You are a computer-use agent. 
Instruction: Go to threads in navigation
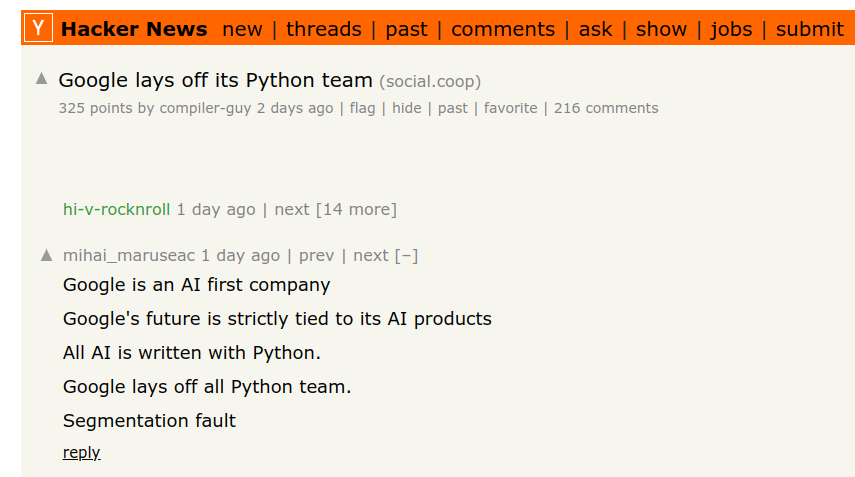click(324, 29)
